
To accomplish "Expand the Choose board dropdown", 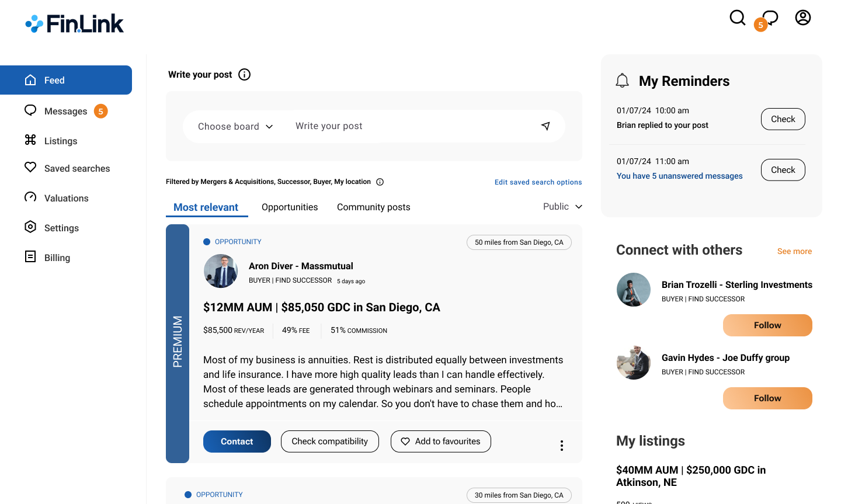I will click(x=235, y=126).
